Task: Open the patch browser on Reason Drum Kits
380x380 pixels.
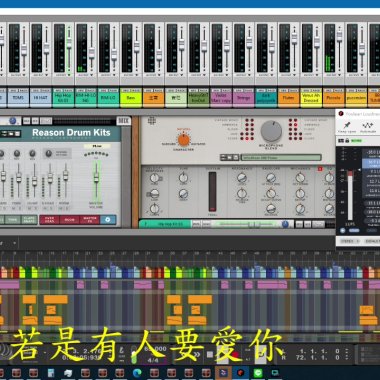Action: tap(11, 134)
